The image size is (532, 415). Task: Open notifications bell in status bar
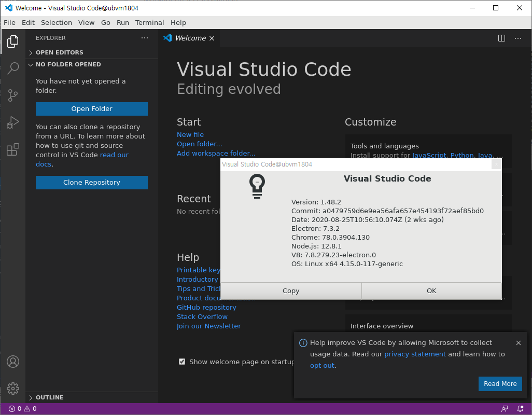520,409
